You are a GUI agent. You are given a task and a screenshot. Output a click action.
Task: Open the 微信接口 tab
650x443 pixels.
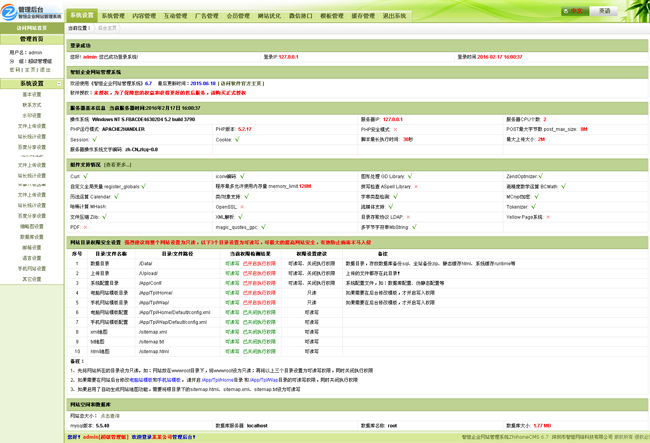[301, 16]
